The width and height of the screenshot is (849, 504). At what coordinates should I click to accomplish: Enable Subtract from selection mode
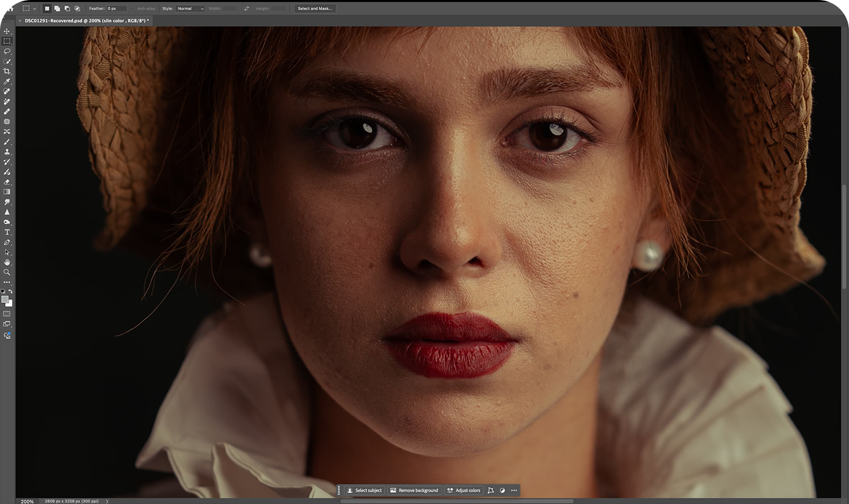tap(67, 8)
